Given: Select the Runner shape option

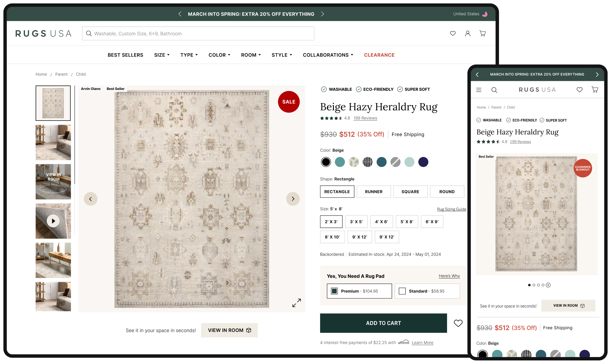Looking at the screenshot, I should pos(374,192).
